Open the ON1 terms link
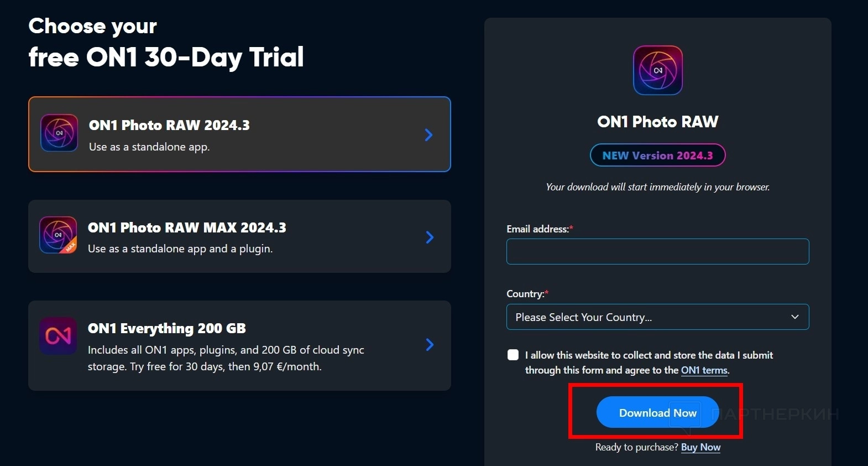 click(704, 370)
